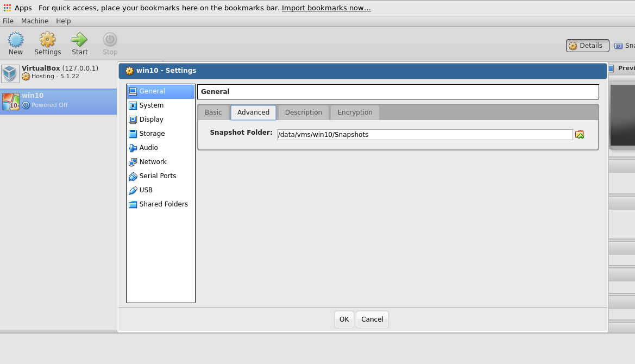Click the win10 - Settings title bar
This screenshot has width=635, height=364.
click(x=363, y=71)
